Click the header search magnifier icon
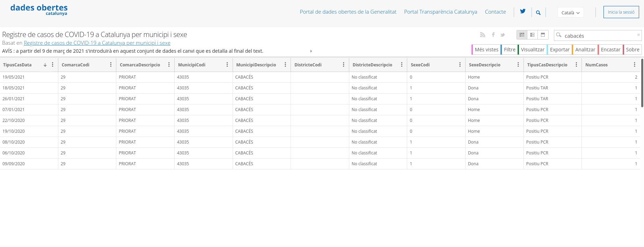The width and height of the screenshot is (644, 247). (x=538, y=13)
